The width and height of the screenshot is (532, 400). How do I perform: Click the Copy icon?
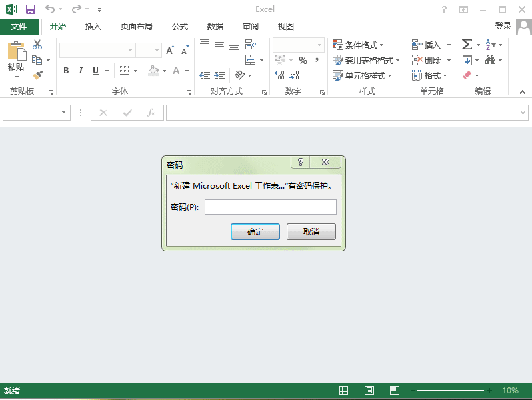coord(37,60)
